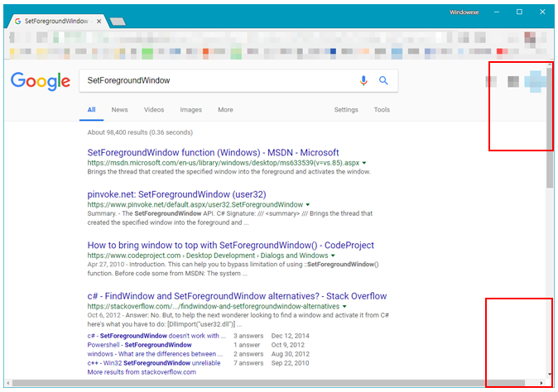Switch to the All results tab
Viewport: 558px width, 392px height.
(91, 110)
